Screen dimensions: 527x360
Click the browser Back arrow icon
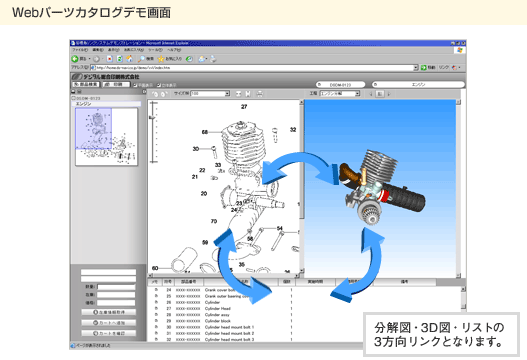coord(75,59)
